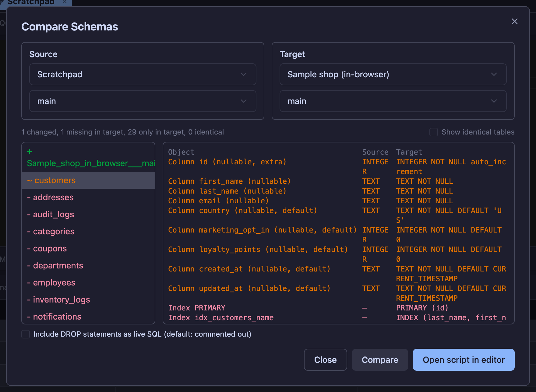Click the 'Column updated_at' diff row

338,293
